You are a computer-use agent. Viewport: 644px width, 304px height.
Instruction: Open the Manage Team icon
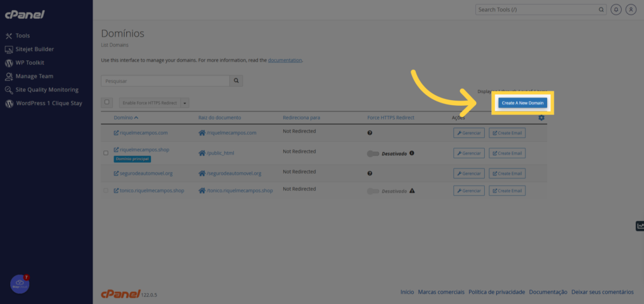[9, 76]
